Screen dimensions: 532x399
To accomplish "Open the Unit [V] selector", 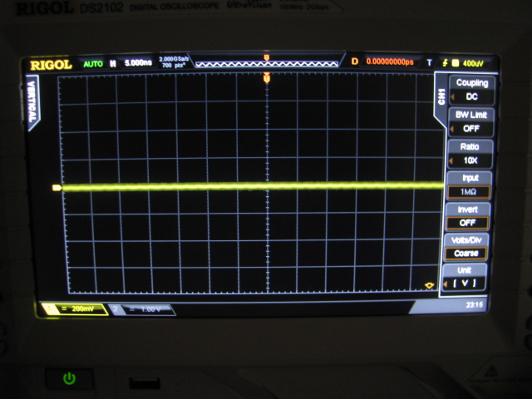I will [465, 277].
